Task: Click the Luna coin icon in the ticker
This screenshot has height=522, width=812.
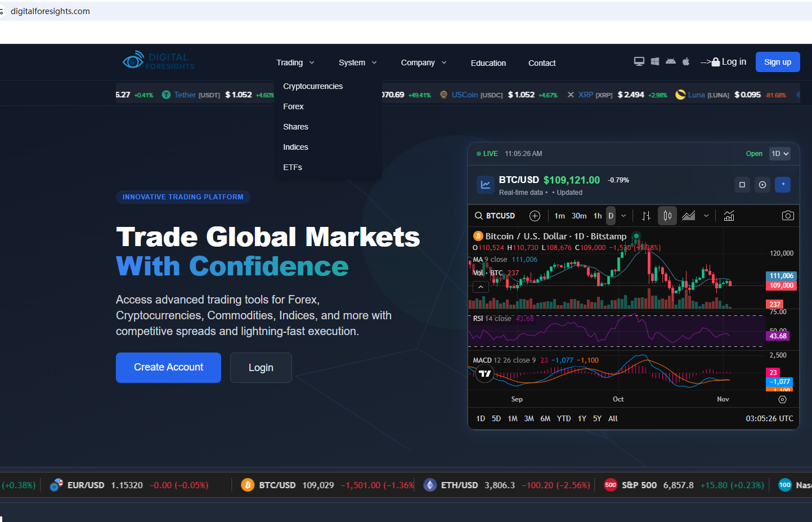Action: (680, 95)
